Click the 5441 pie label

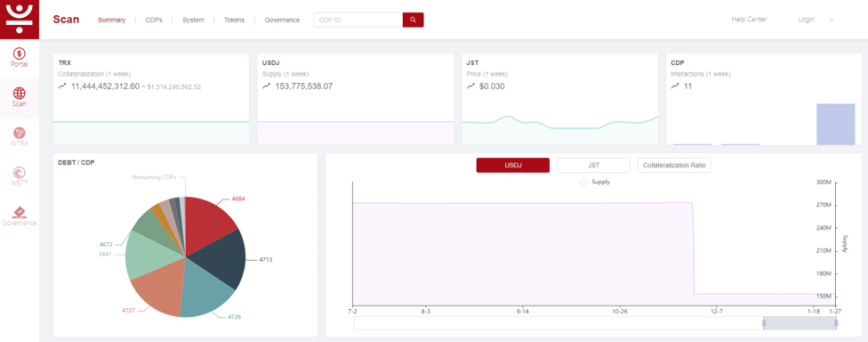point(105,254)
